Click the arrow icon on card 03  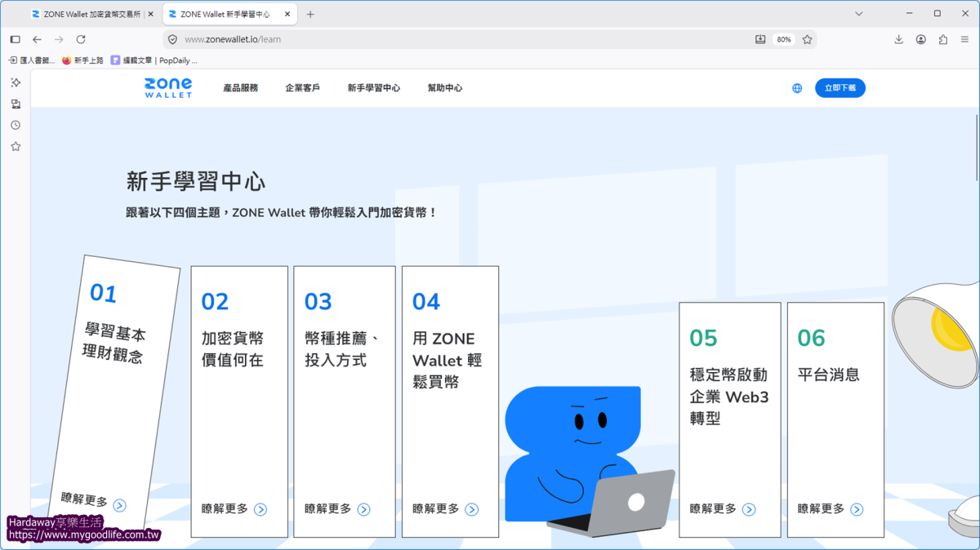tap(364, 509)
